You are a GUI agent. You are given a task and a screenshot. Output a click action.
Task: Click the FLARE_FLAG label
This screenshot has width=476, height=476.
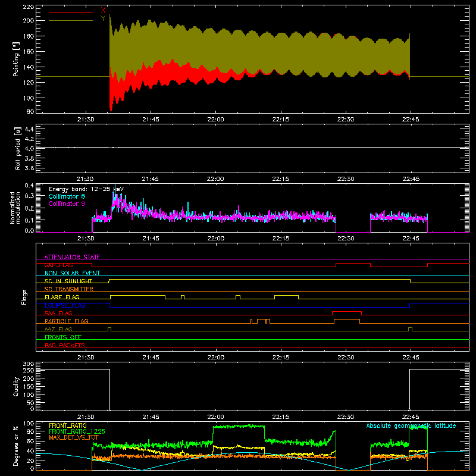[x=62, y=297]
